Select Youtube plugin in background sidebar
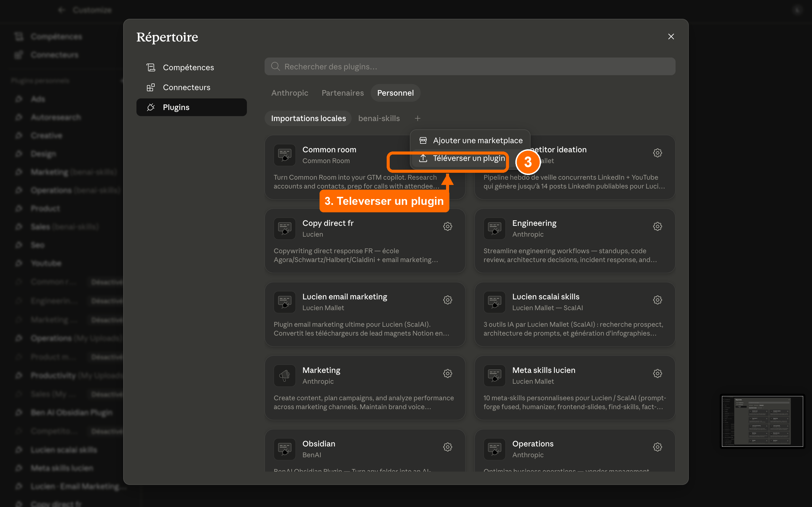Viewport: 812px width, 507px height. (46, 263)
